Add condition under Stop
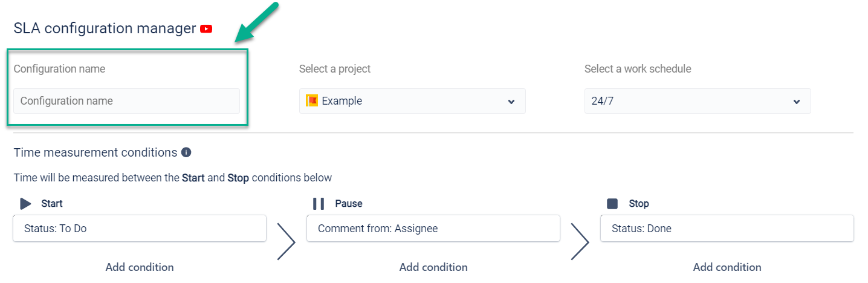Image resolution: width=868 pixels, height=283 pixels. [x=727, y=267]
